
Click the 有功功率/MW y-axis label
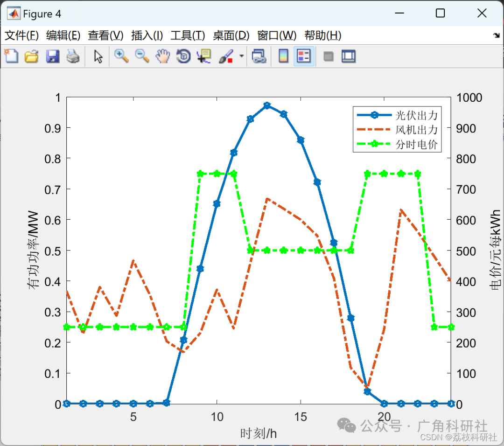click(33, 250)
